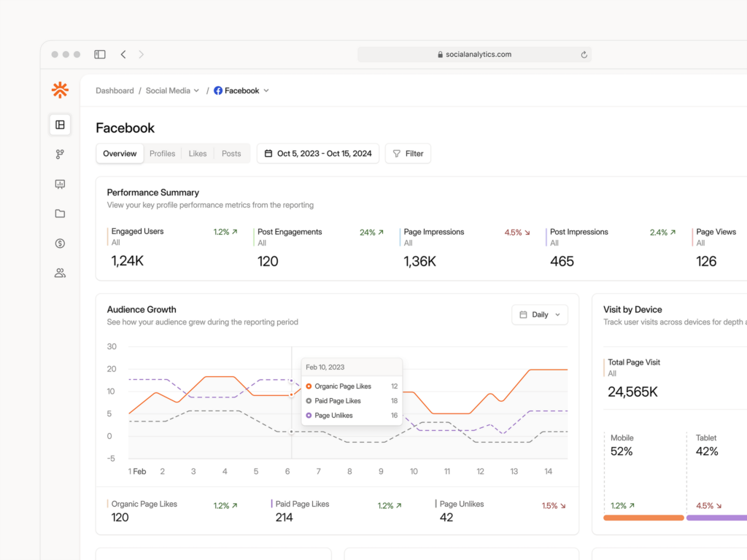Click the Visit by Device heading
747x560 pixels.
pyautogui.click(x=632, y=309)
